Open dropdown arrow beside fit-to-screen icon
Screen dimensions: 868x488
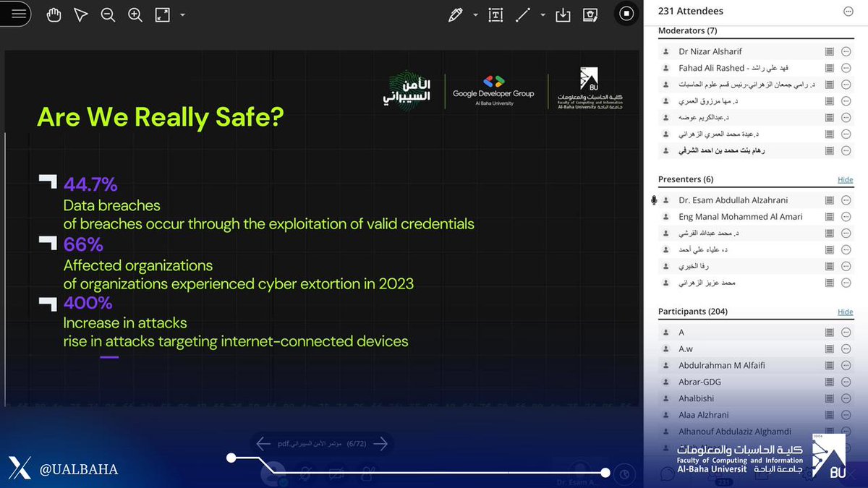click(x=182, y=14)
